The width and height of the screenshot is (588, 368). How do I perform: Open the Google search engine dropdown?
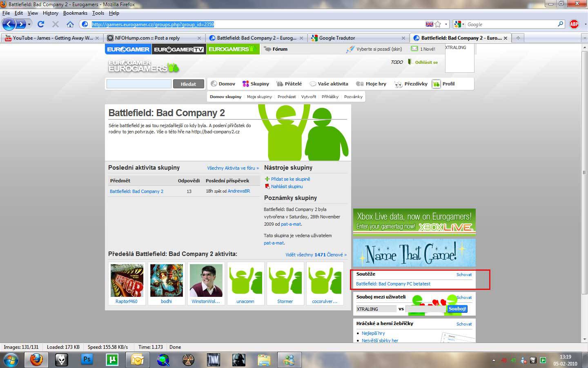pyautogui.click(x=460, y=24)
